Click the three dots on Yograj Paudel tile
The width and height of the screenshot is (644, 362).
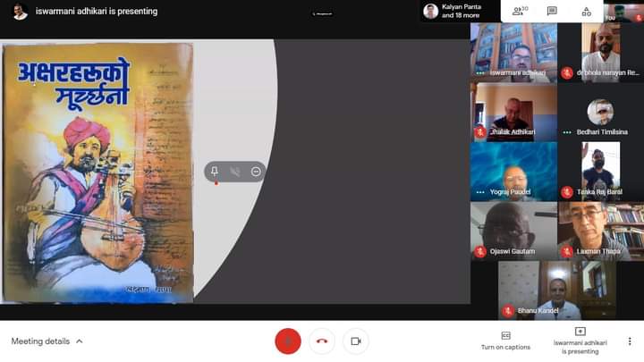pos(480,192)
